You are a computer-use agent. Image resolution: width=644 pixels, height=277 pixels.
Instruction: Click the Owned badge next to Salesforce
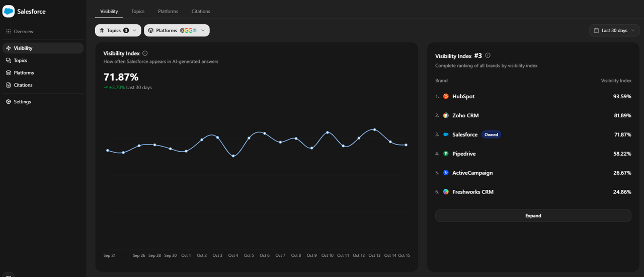pos(491,134)
